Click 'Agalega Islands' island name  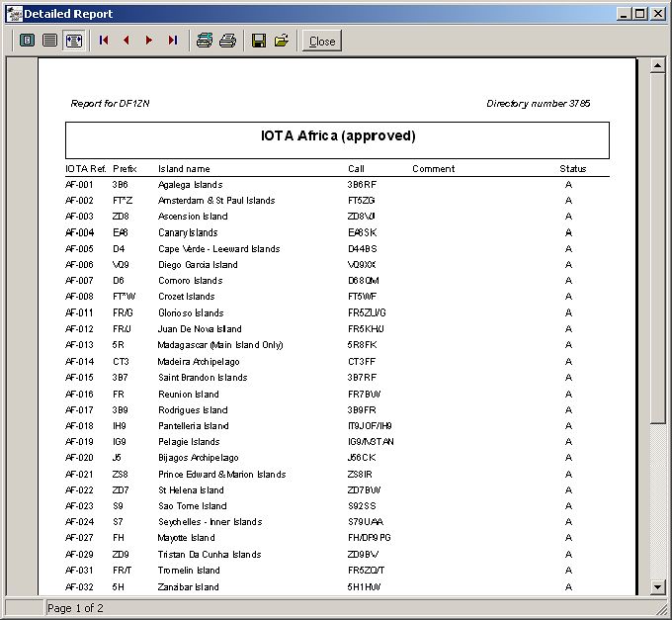pyautogui.click(x=191, y=185)
